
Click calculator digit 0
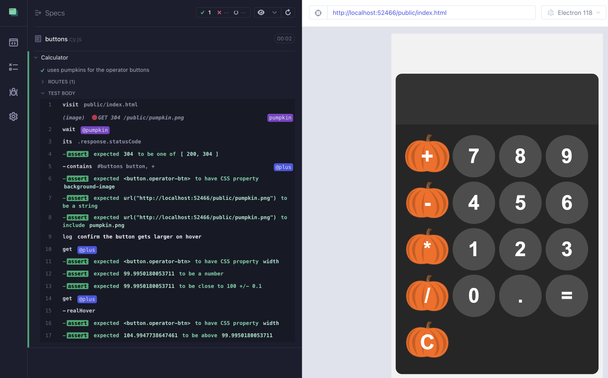[x=473, y=295]
